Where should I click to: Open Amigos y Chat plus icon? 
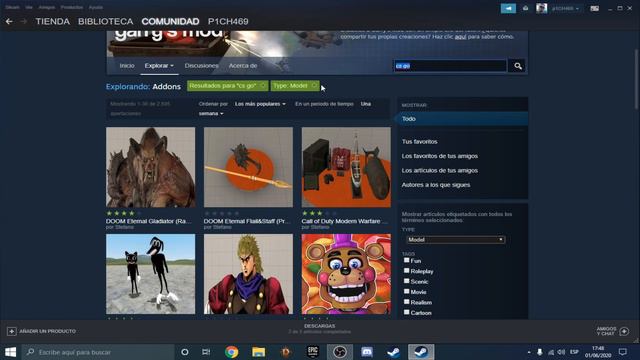point(624,331)
